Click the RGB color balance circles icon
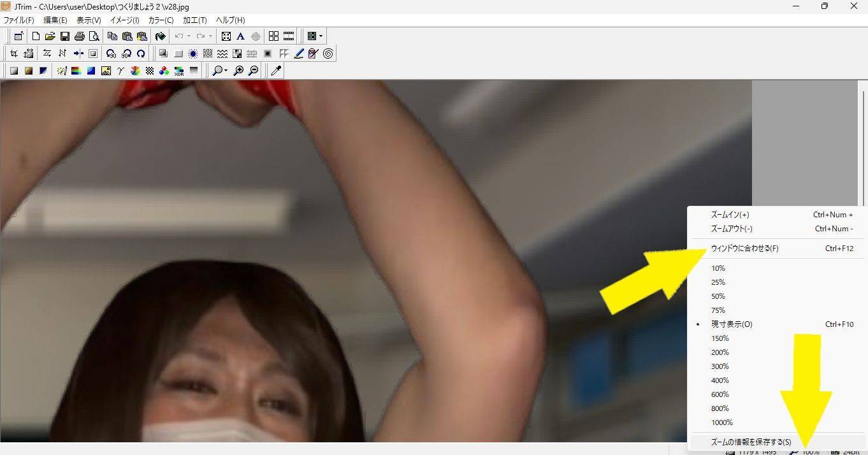Screen dimensions: 868x455 [x=164, y=71]
